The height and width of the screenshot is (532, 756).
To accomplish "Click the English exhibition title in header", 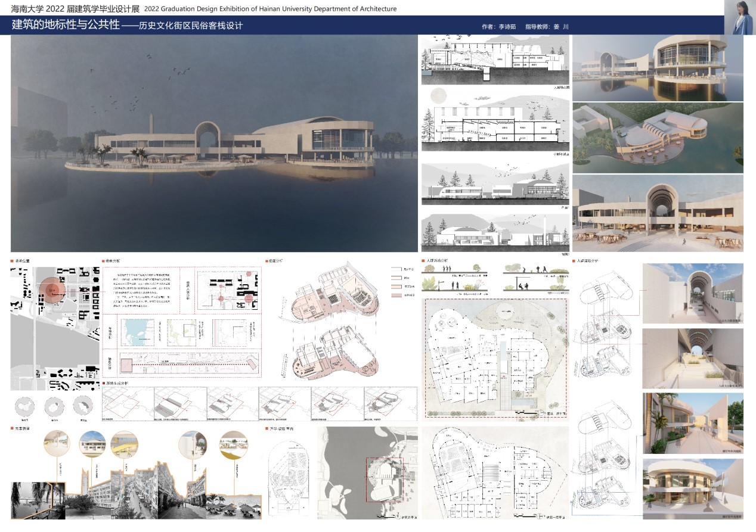I will tap(270, 10).
